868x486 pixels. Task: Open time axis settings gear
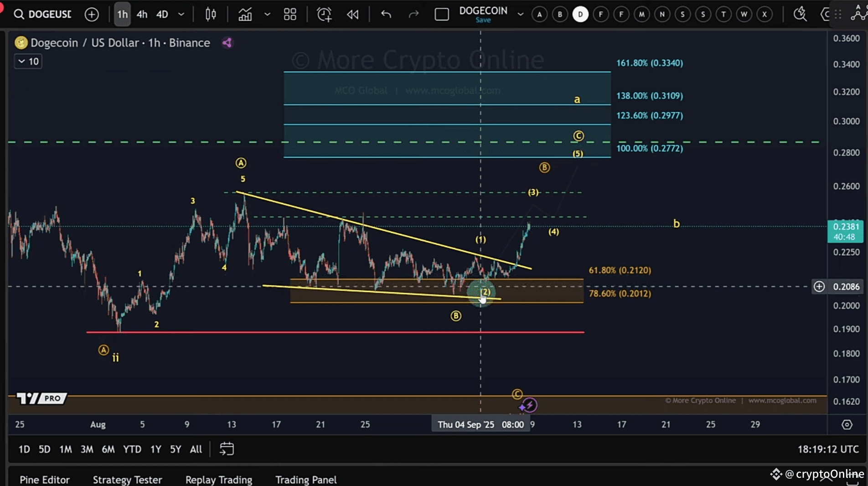(847, 424)
